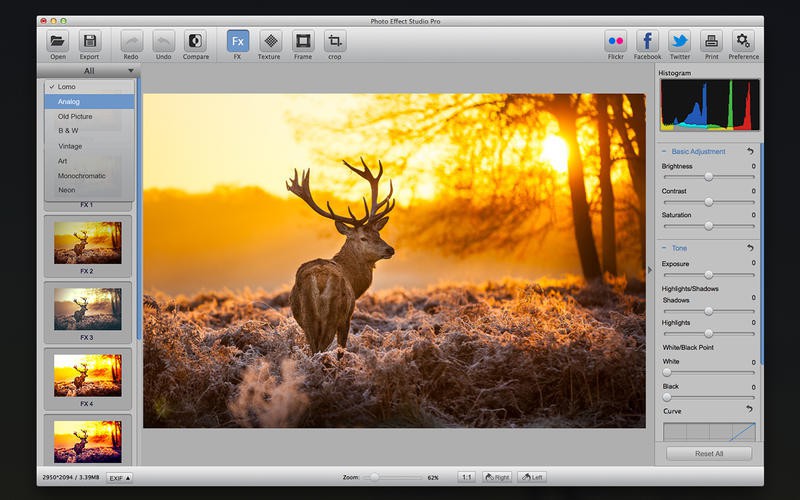Select the FX 3 thumbnail preset

[x=88, y=308]
